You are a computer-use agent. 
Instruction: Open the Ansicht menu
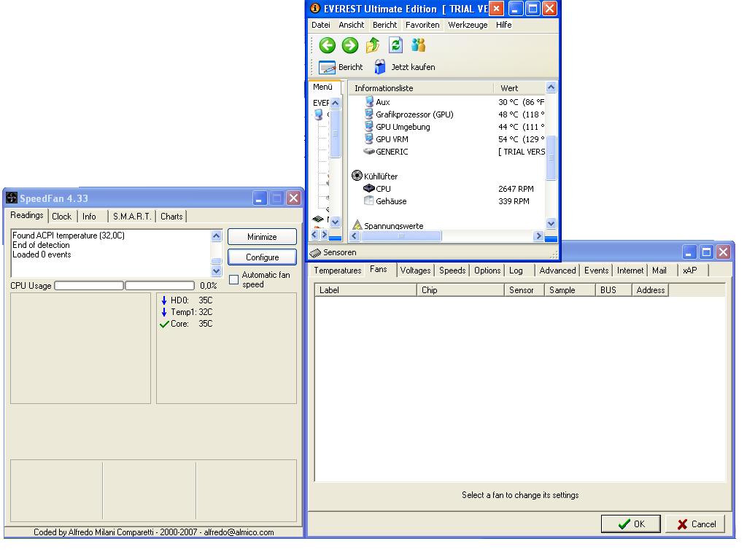click(352, 25)
